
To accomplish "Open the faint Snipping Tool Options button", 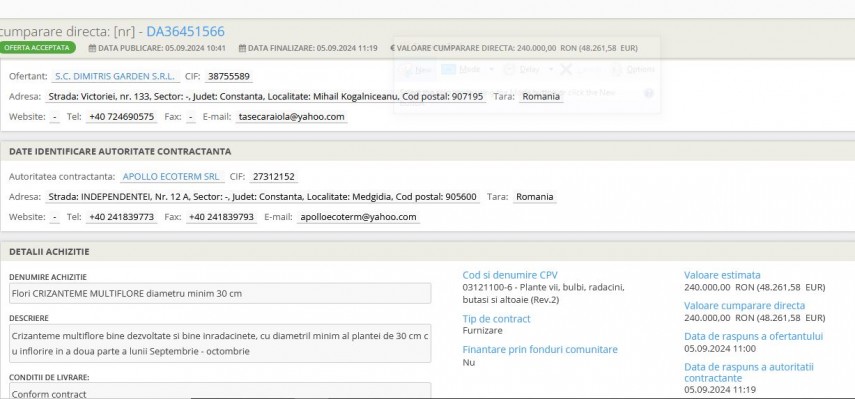I will (633, 69).
